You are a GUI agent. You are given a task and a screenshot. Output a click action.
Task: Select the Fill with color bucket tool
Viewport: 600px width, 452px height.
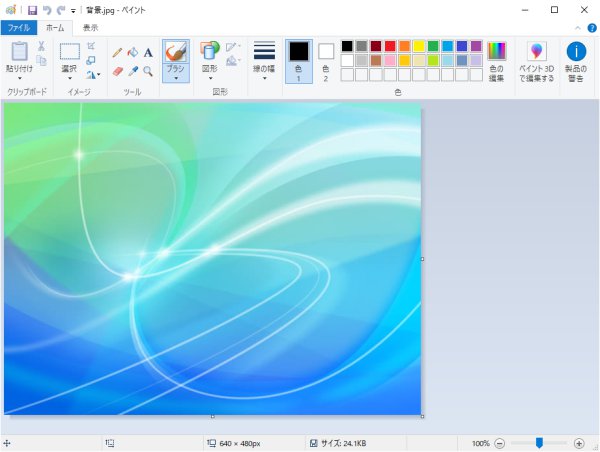point(132,52)
